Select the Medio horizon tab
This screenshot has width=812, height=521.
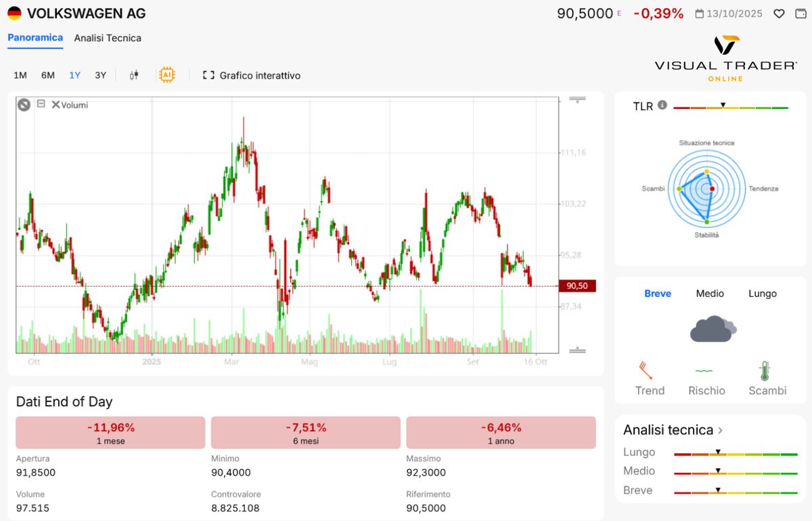[x=710, y=294]
